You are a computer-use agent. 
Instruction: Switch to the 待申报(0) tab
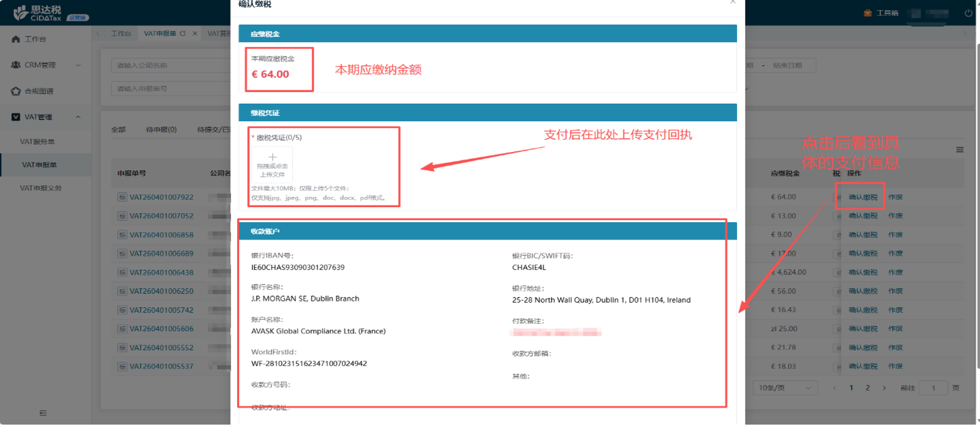pyautogui.click(x=161, y=130)
